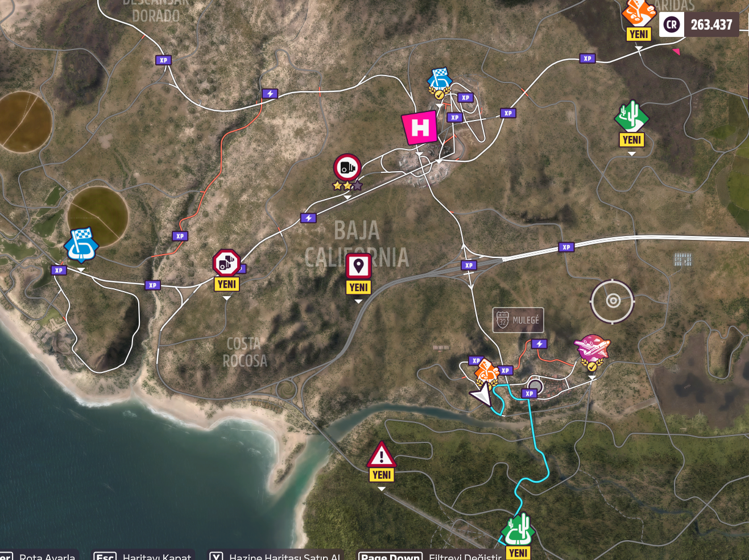Click the XP board right of the pink H

click(454, 118)
